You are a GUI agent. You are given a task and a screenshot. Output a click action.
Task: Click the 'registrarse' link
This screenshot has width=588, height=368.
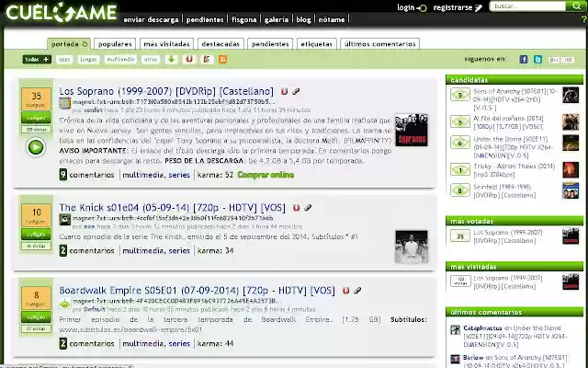pyautogui.click(x=458, y=7)
